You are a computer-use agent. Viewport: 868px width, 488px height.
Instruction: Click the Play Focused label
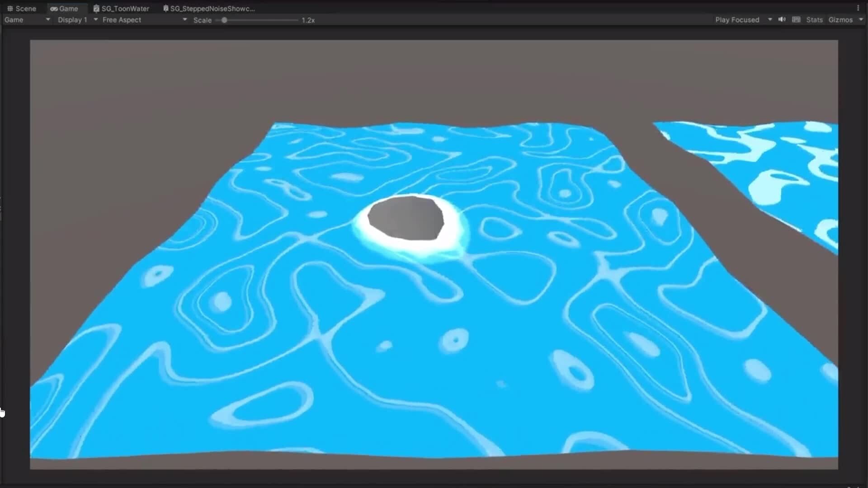point(737,19)
